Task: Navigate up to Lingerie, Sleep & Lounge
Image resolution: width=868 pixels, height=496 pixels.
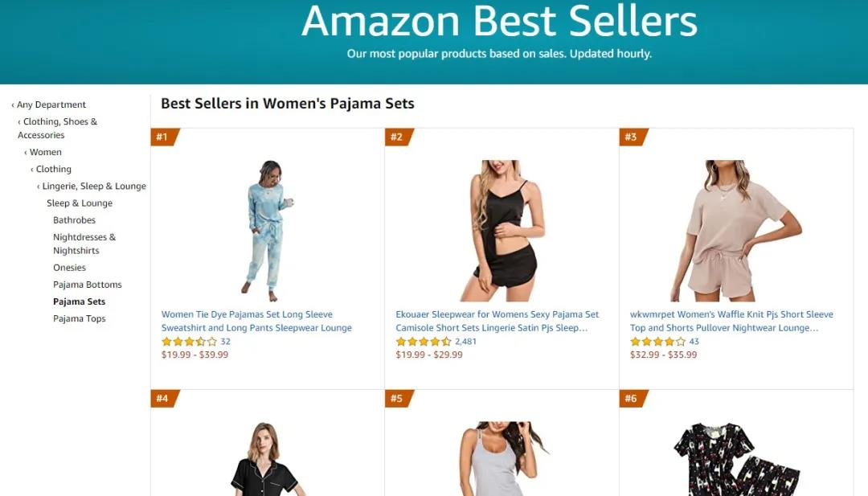Action: tap(94, 187)
